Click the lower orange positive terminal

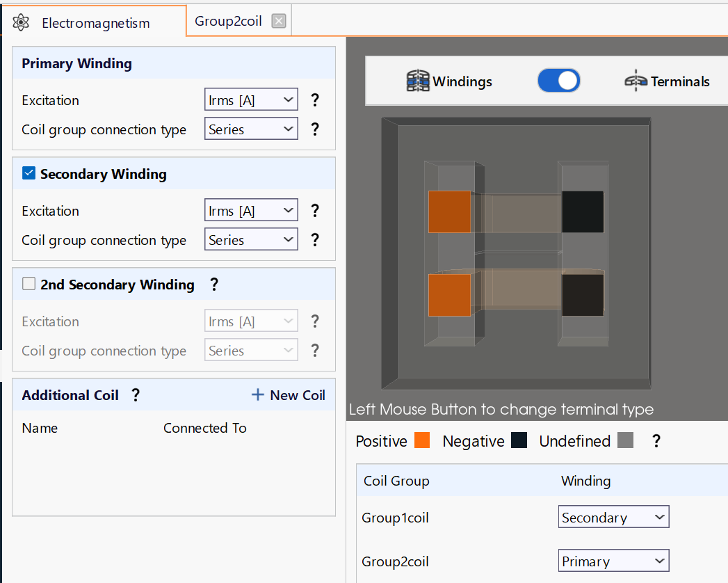(449, 295)
